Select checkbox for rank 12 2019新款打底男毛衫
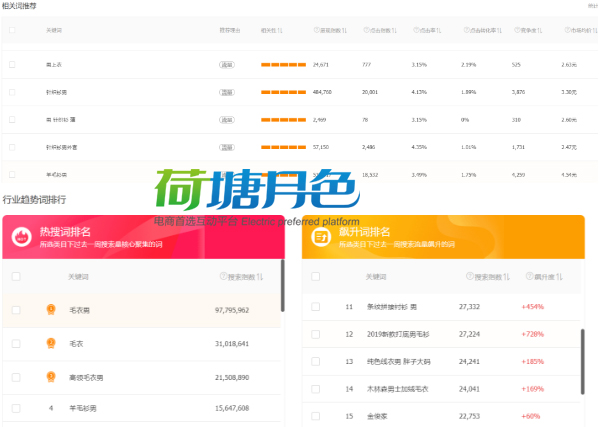Screen dimensions: 602x427 coord(316,334)
